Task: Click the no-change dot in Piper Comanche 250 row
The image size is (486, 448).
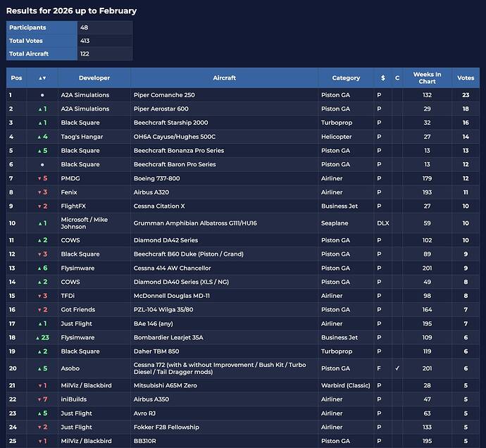Action: tap(42, 95)
